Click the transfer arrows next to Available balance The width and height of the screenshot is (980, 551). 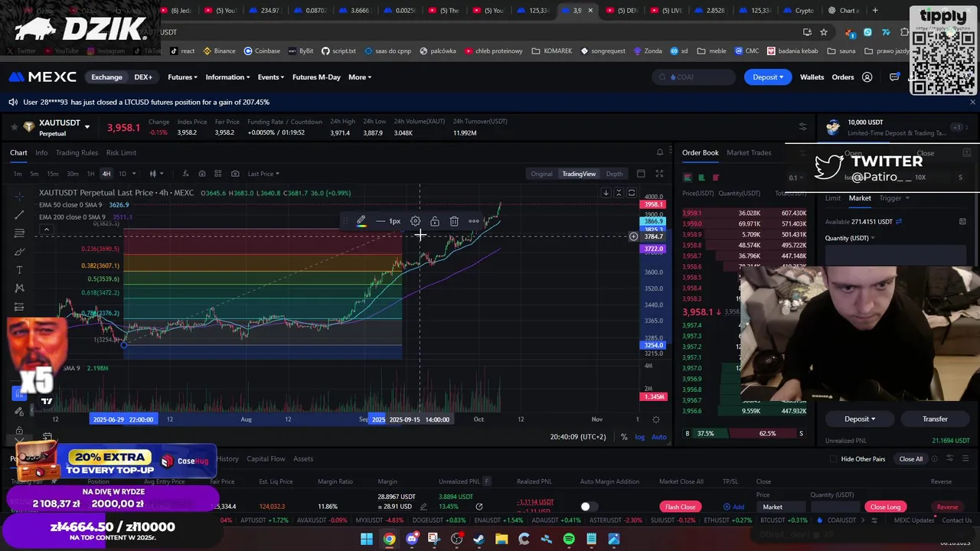tap(899, 222)
